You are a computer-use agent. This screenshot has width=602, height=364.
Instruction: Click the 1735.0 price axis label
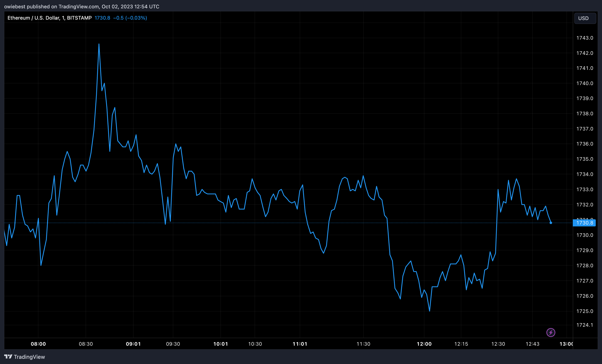pos(585,159)
